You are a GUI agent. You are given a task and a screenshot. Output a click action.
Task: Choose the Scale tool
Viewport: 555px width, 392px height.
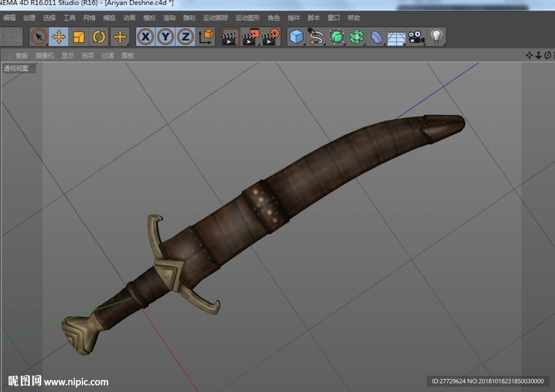(x=79, y=37)
